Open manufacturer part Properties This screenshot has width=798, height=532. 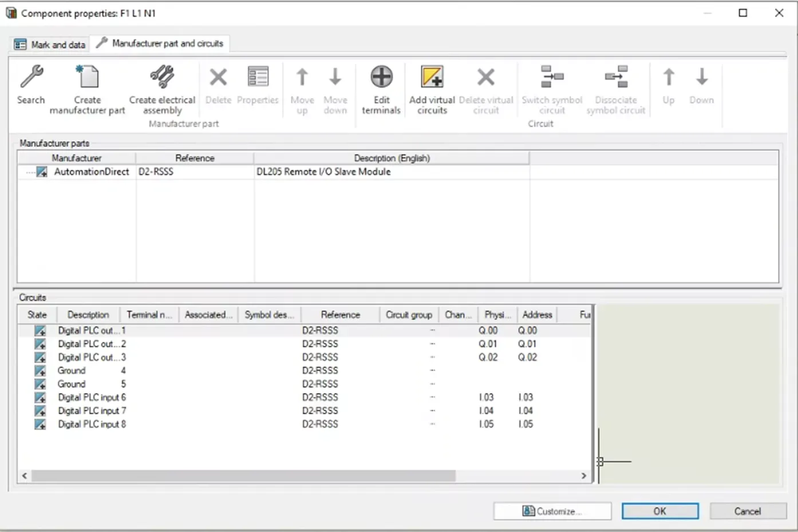[258, 85]
